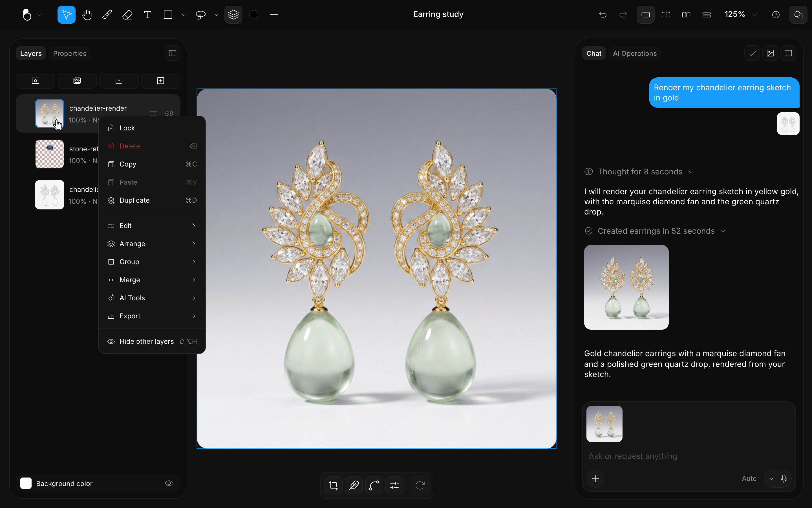Switch to split compare view layout

point(666,15)
